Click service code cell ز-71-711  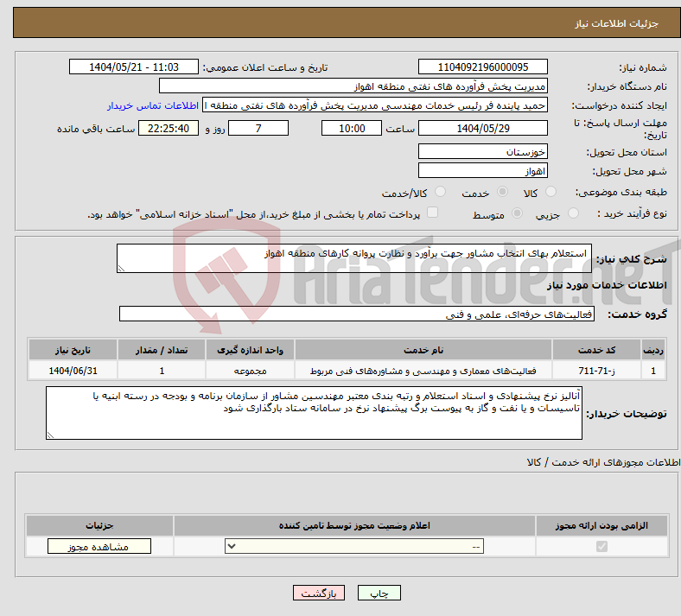click(x=597, y=371)
